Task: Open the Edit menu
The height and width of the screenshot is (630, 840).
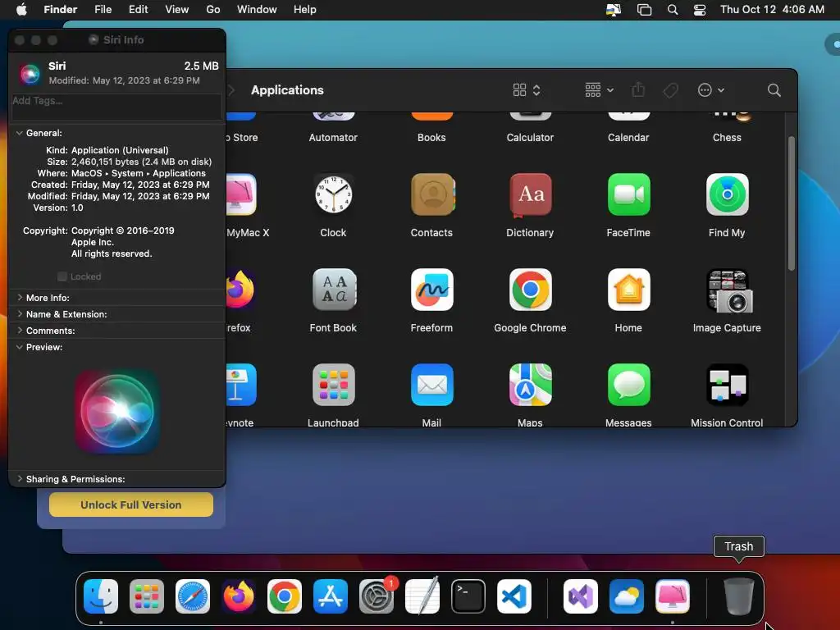Action: [138, 10]
